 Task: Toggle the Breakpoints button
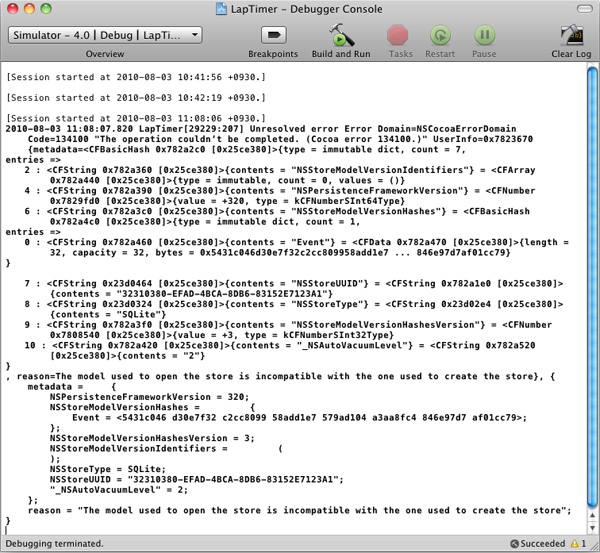(x=274, y=35)
